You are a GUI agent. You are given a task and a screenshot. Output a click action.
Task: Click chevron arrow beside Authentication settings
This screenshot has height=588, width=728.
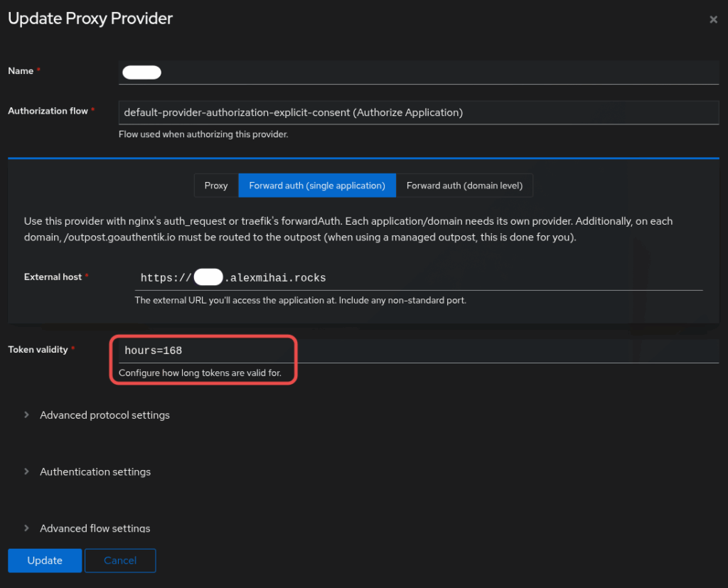(x=27, y=471)
